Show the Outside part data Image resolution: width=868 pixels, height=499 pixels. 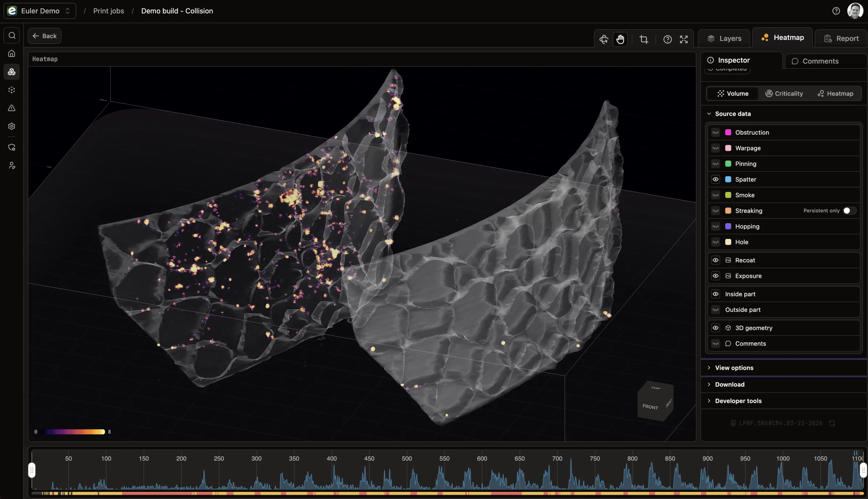pos(715,310)
